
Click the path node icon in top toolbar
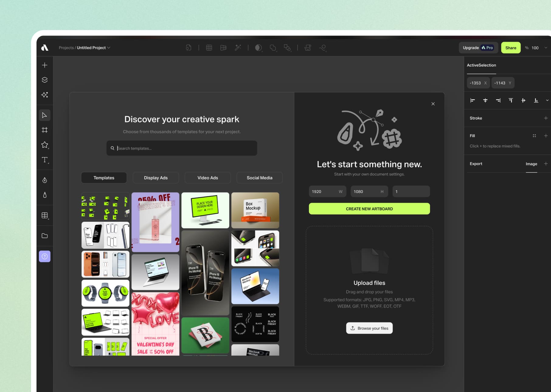click(x=323, y=48)
